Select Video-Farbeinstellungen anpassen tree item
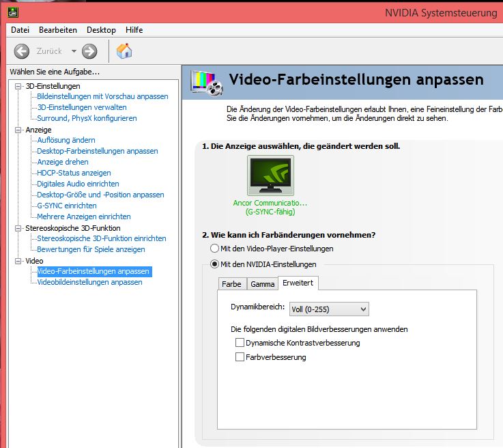Screen dimensions: 503x448 pos(94,271)
